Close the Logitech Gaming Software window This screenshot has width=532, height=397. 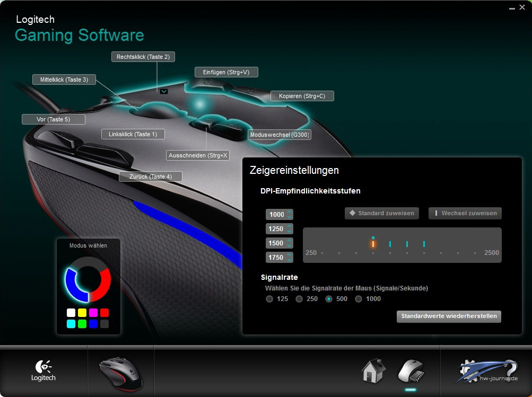[522, 7]
